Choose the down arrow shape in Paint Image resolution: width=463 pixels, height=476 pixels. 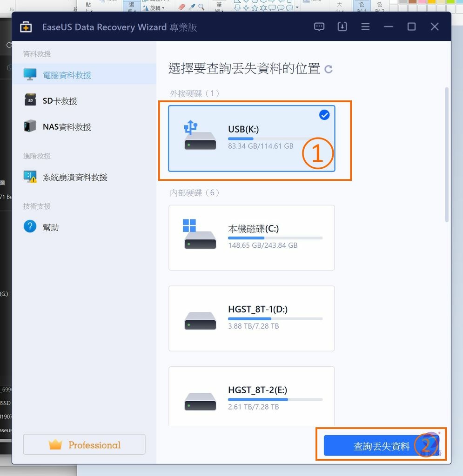tap(238, 7)
